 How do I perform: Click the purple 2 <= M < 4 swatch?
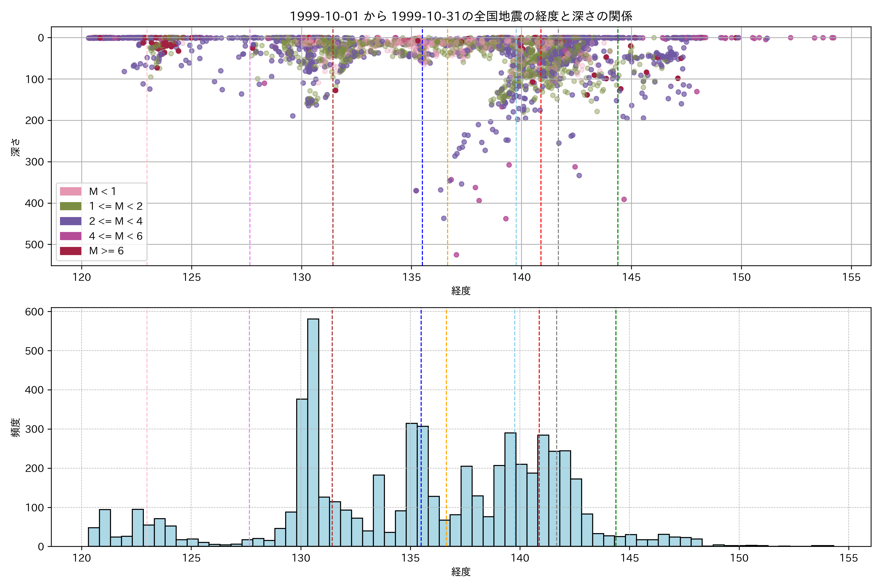coord(71,221)
